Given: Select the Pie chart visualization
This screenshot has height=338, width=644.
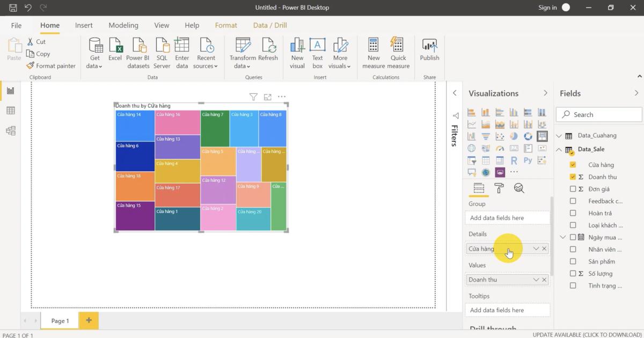Looking at the screenshot, I should 514,136.
